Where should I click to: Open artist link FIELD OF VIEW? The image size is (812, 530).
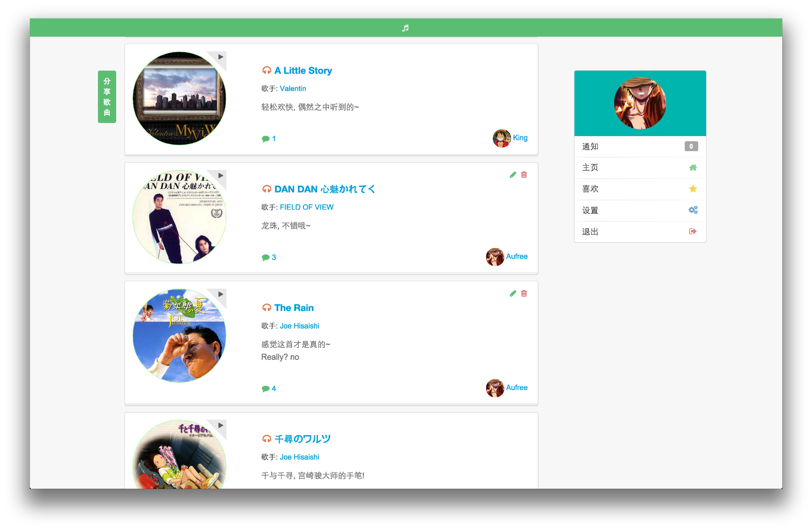tap(306, 207)
